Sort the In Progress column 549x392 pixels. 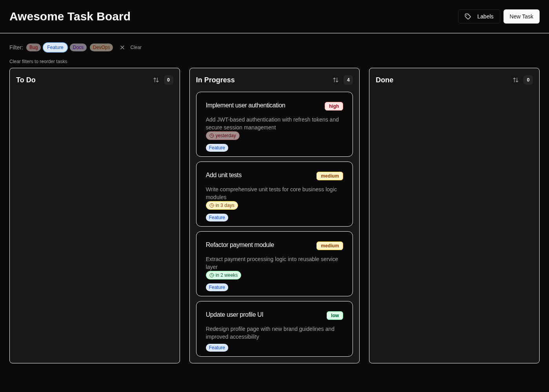click(x=336, y=80)
